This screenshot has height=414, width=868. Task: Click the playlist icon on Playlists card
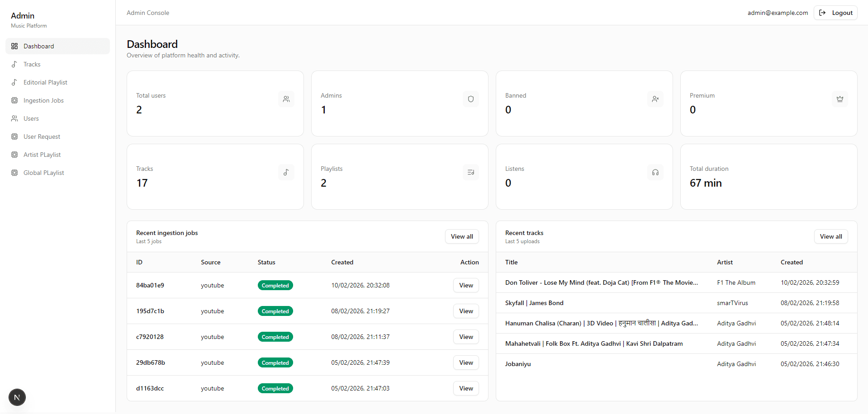(471, 172)
